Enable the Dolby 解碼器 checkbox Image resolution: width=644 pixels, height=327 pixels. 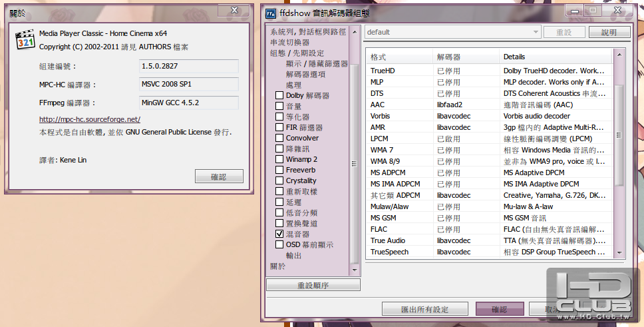coord(279,95)
